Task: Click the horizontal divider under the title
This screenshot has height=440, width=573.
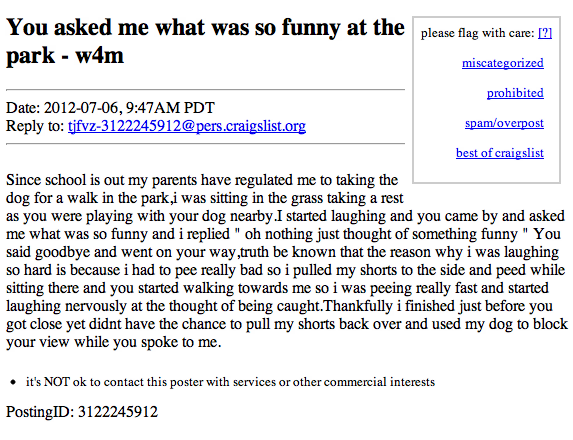Action: pos(205,90)
